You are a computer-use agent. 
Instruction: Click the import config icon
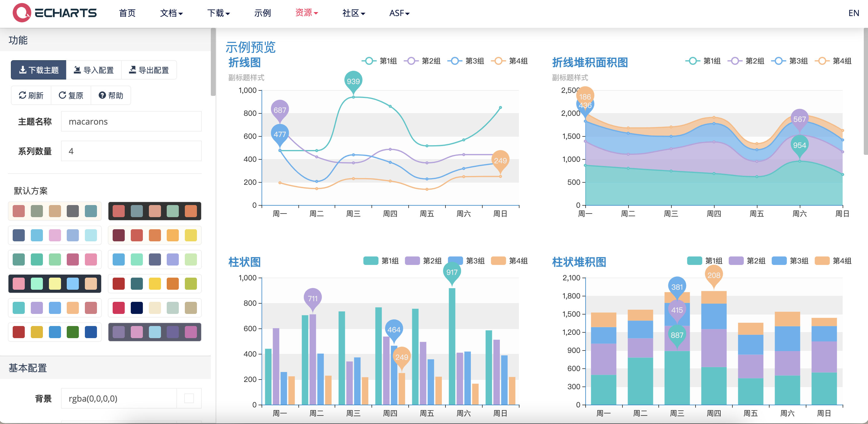(x=77, y=70)
